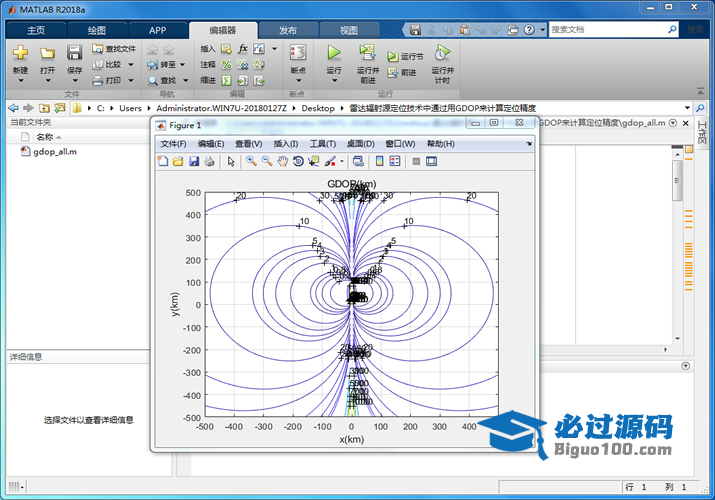Open the address bar path history dropdown
The width and height of the screenshot is (715, 500).
point(687,107)
